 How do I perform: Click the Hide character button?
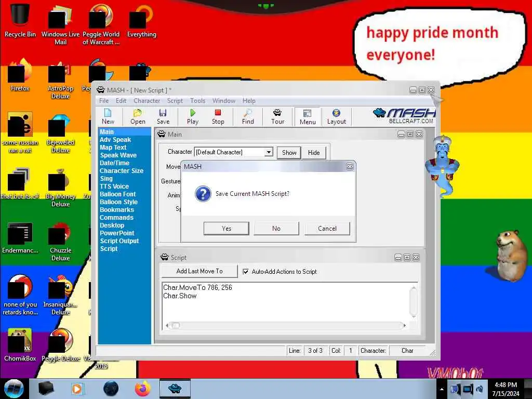(x=314, y=153)
